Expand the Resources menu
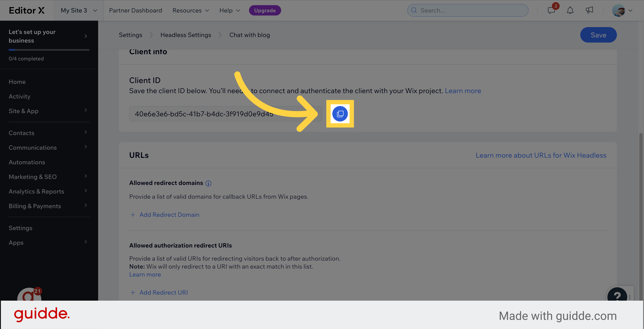 190,10
